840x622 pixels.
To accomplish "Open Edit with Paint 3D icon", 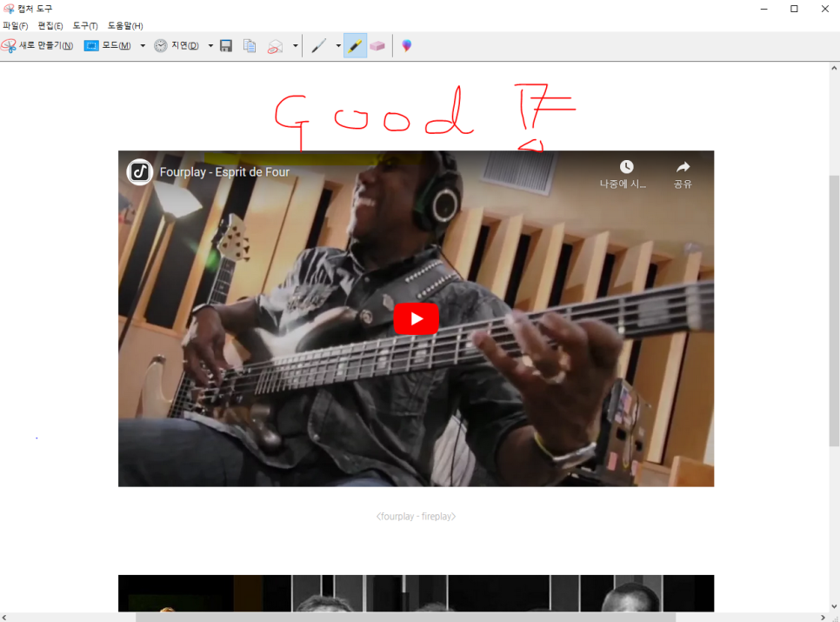I will tap(407, 46).
